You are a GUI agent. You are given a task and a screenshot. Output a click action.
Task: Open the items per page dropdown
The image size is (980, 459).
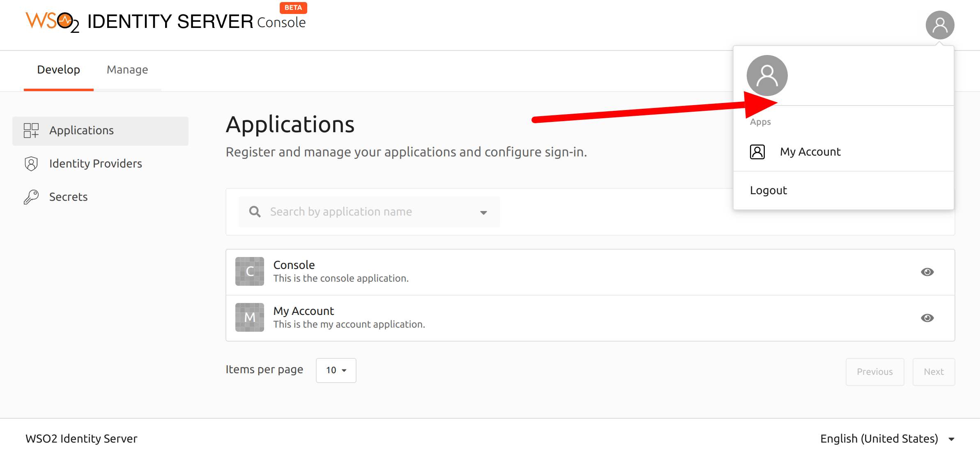tap(336, 370)
